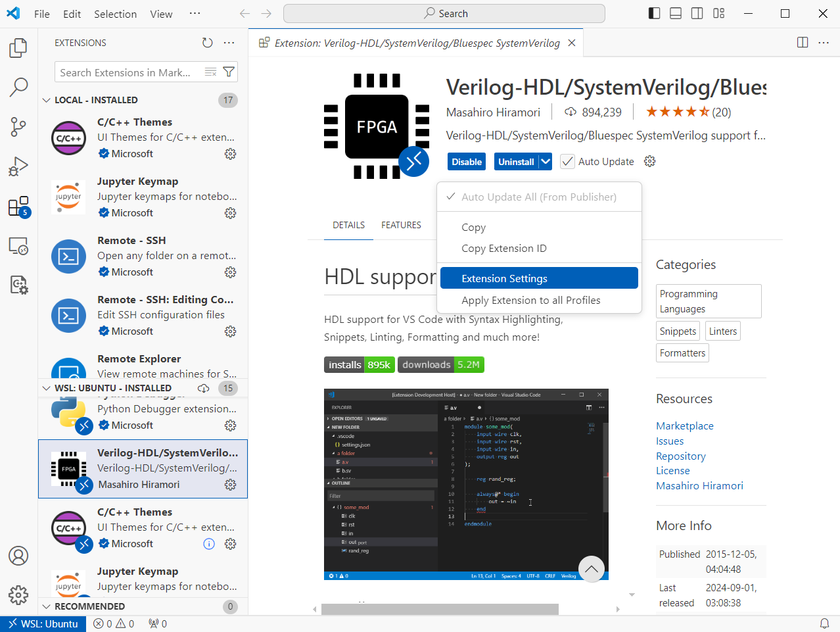The width and height of the screenshot is (840, 632).
Task: Open manage gear beside Auto Update checkbox
Action: click(649, 161)
